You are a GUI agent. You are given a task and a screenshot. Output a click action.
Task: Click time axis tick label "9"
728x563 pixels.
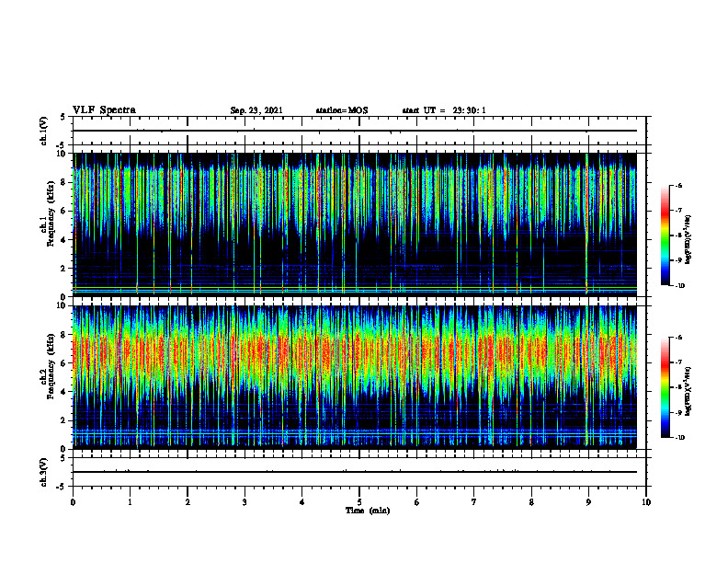588,502
